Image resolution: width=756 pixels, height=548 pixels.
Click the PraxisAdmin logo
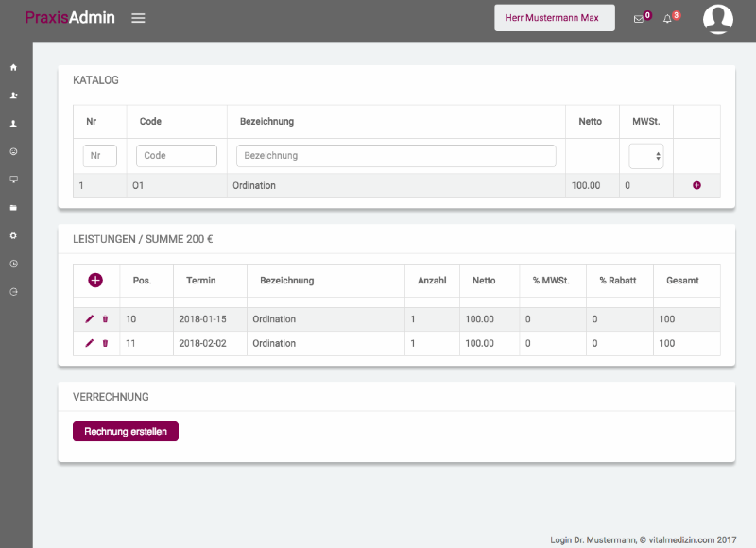pyautogui.click(x=70, y=17)
